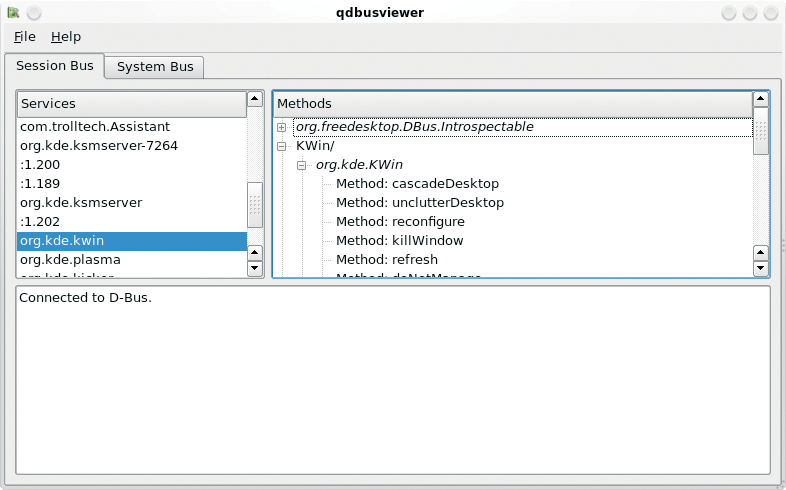Select Method: reconfigure
The image size is (786, 490).
pyautogui.click(x=401, y=222)
